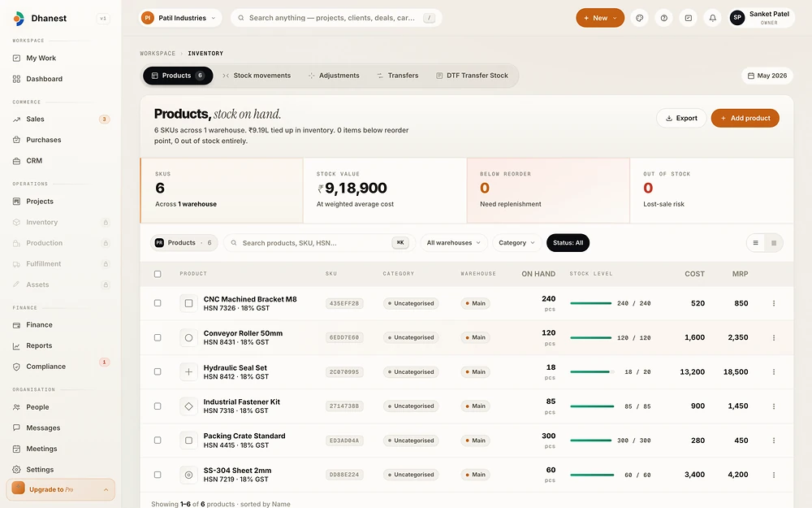Open the Sanket Patel profile avatar
This screenshot has height=508, width=812.
point(737,18)
